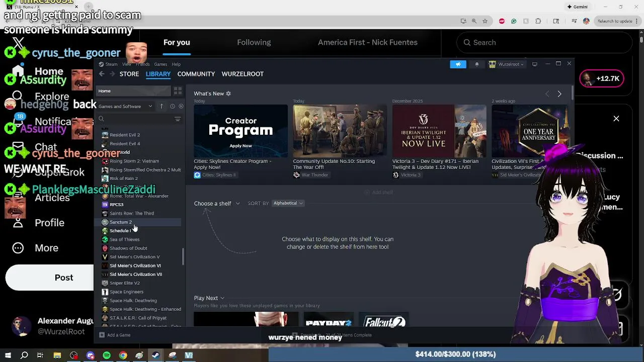Open Games menu in Steam
The height and width of the screenshot is (362, 644).
[160, 64]
